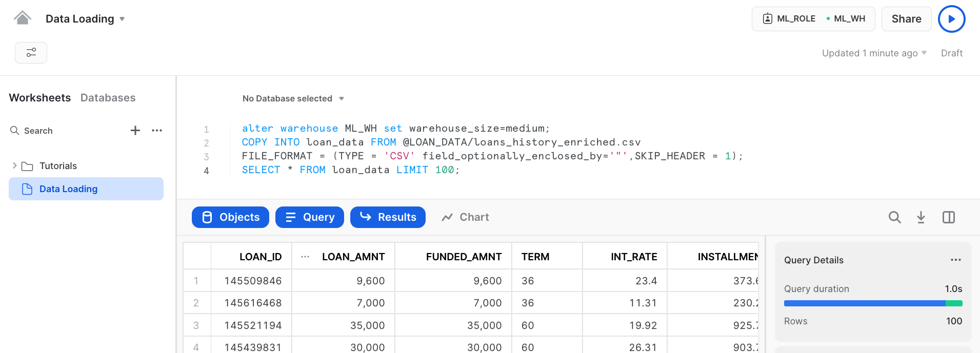Toggle the split panel view icon
980x353 pixels.
pos(948,217)
